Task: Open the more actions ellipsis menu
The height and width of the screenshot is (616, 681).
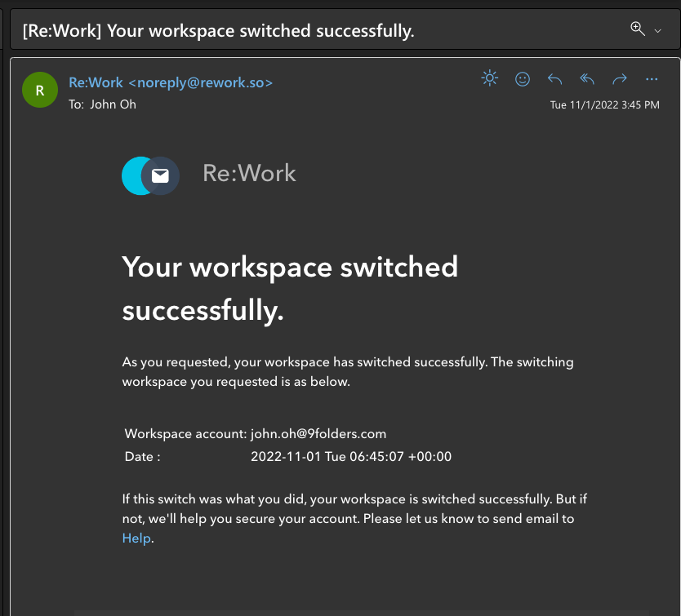Action: [652, 79]
